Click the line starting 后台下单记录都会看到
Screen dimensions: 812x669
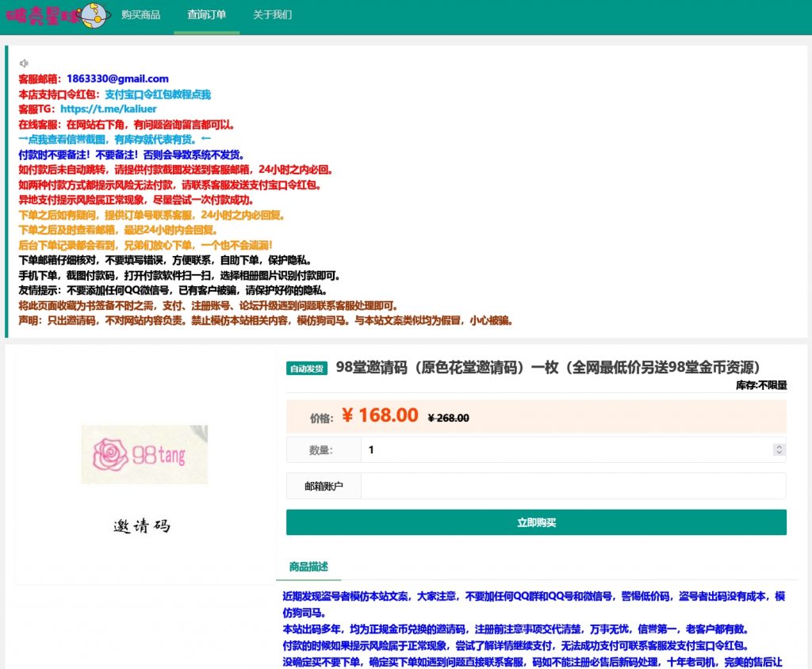pyautogui.click(x=146, y=245)
